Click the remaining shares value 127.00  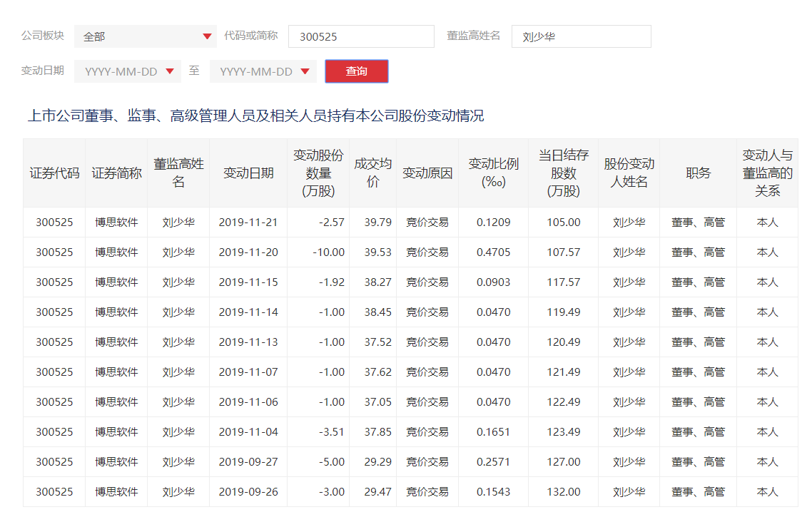coord(564,462)
